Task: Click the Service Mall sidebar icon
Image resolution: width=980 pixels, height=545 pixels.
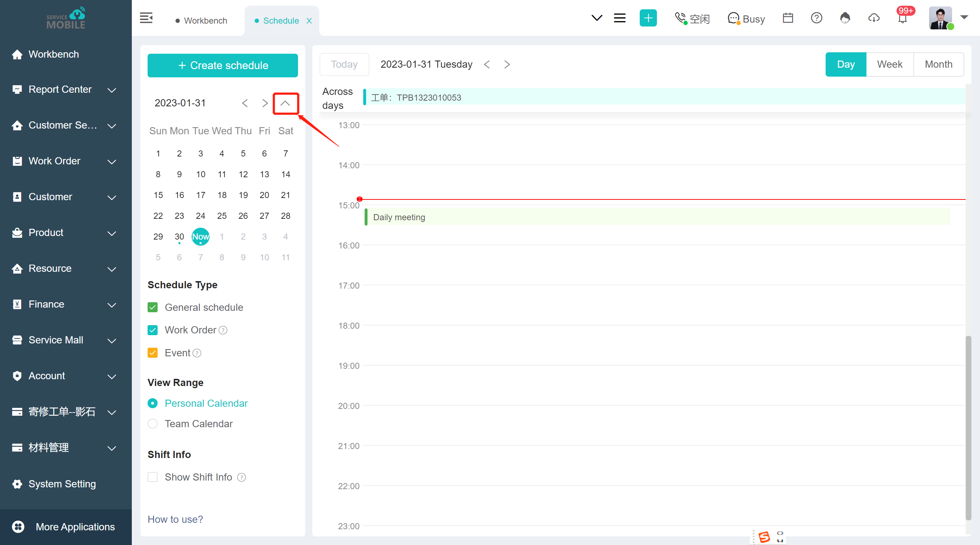Action: click(x=17, y=340)
